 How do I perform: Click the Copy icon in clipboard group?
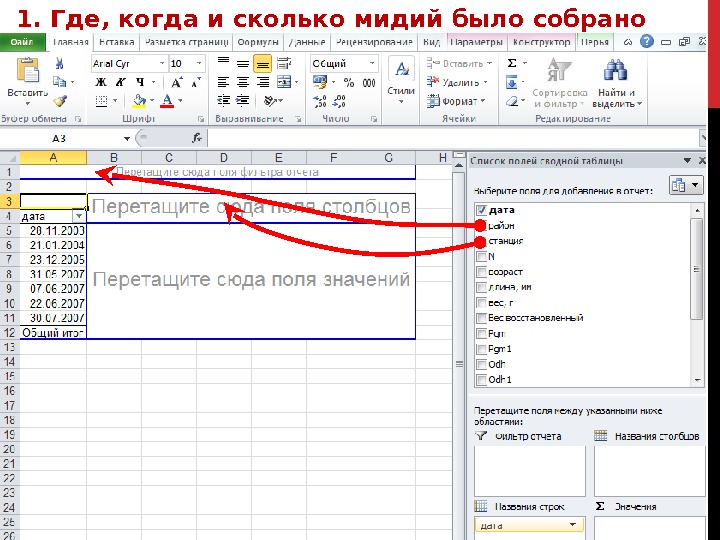tap(59, 82)
